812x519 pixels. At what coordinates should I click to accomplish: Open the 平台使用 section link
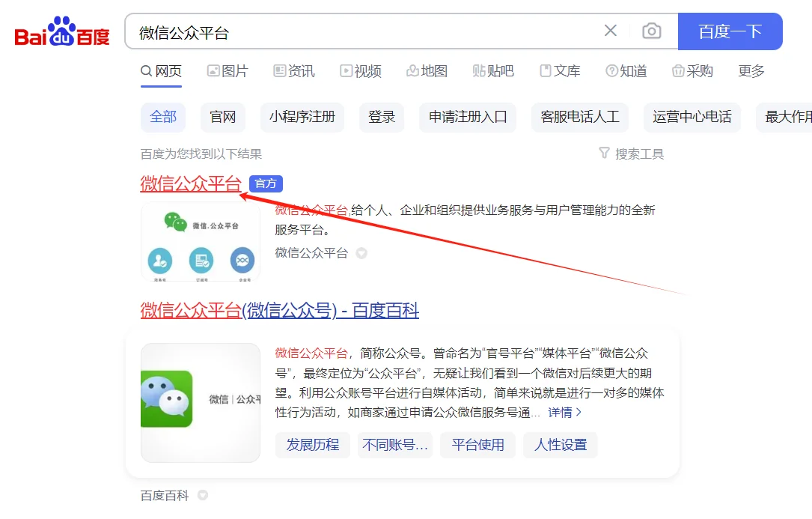click(x=478, y=445)
